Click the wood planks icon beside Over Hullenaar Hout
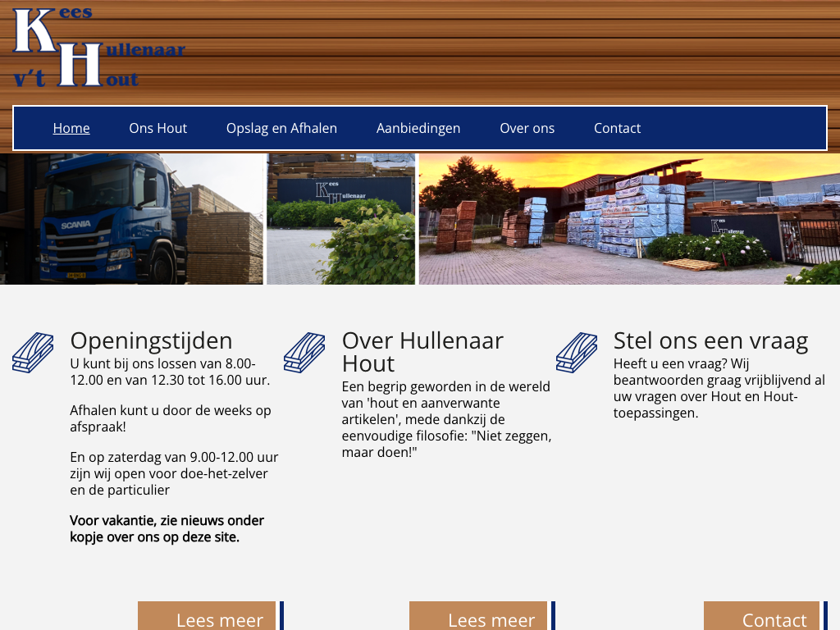Viewport: 840px width, 630px height. (x=304, y=353)
